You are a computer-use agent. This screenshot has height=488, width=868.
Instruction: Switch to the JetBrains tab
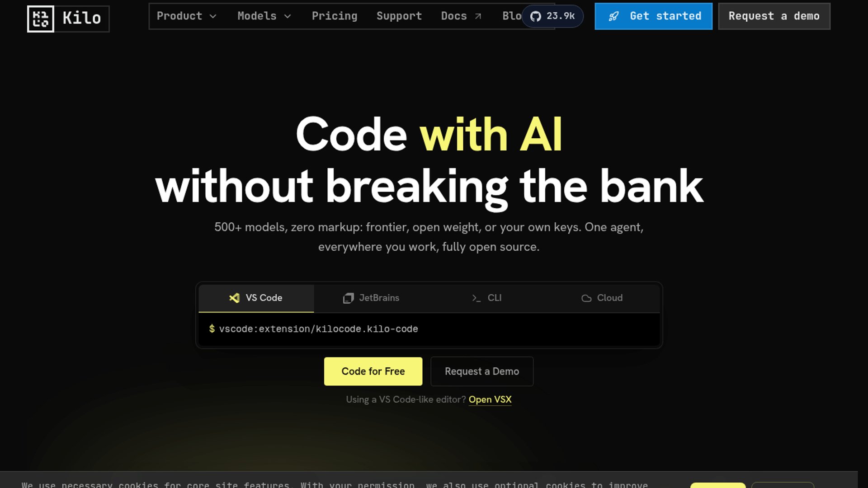pyautogui.click(x=372, y=298)
